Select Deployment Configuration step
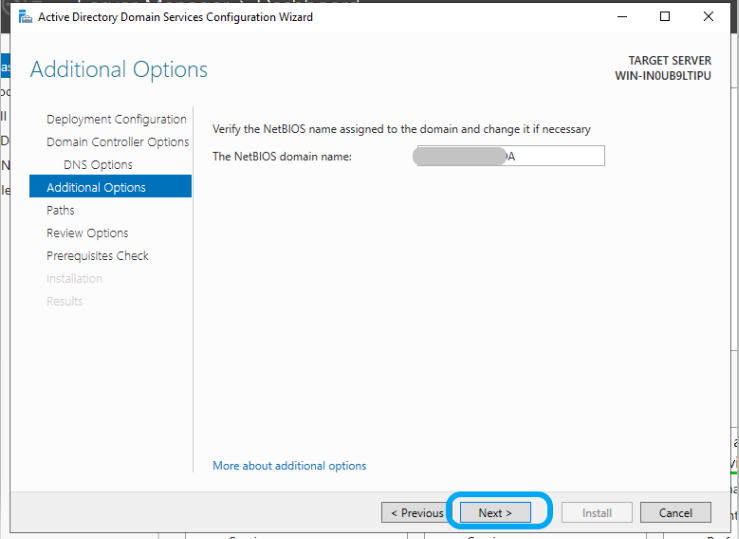Image resolution: width=739 pixels, height=539 pixels. tap(116, 119)
